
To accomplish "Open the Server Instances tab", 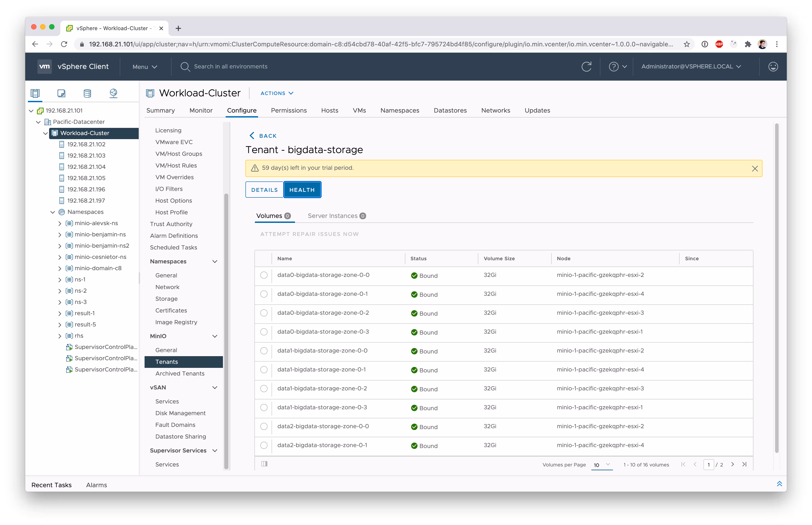I will (336, 216).
